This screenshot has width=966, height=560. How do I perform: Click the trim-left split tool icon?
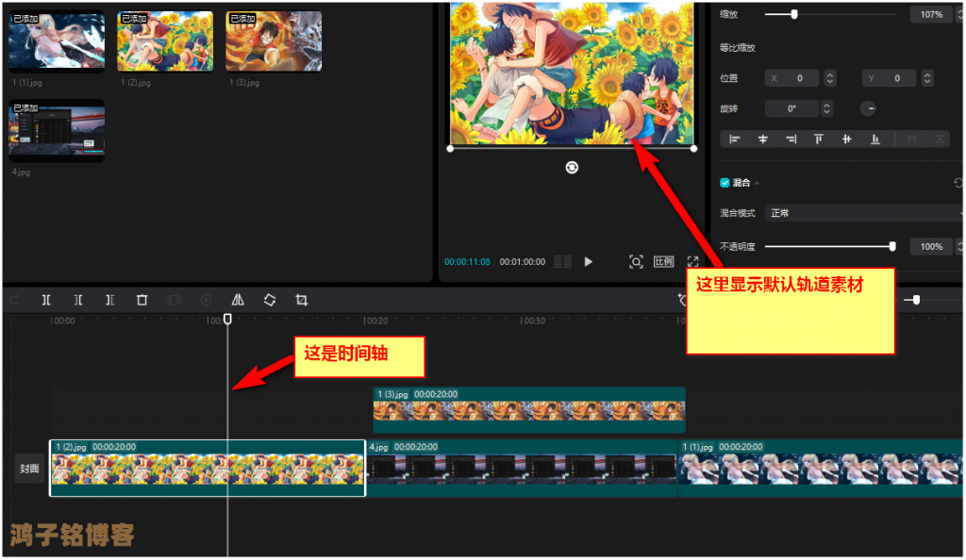(78, 300)
